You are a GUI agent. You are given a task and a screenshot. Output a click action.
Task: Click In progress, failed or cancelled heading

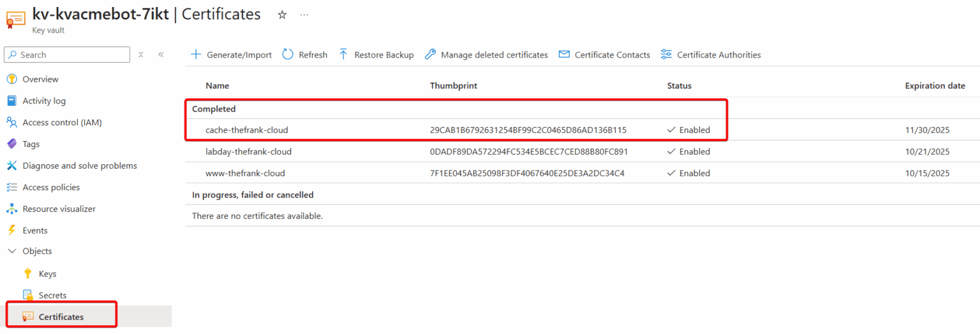253,194
